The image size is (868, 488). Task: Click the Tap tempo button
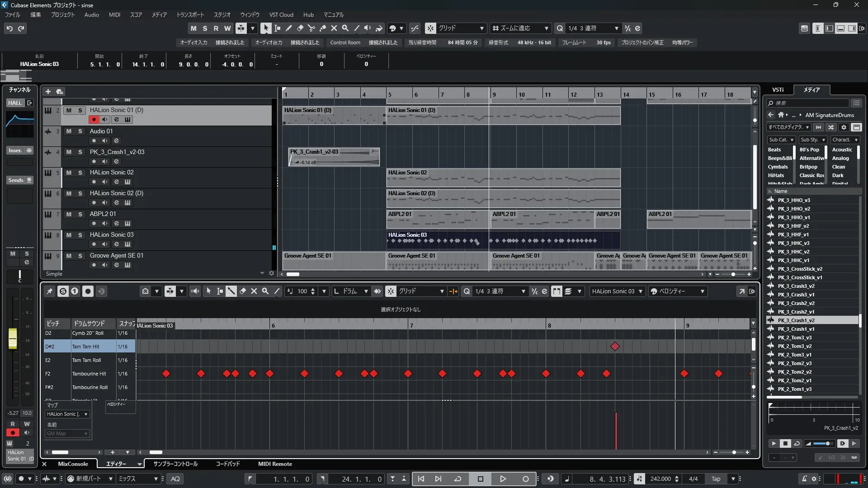716,479
